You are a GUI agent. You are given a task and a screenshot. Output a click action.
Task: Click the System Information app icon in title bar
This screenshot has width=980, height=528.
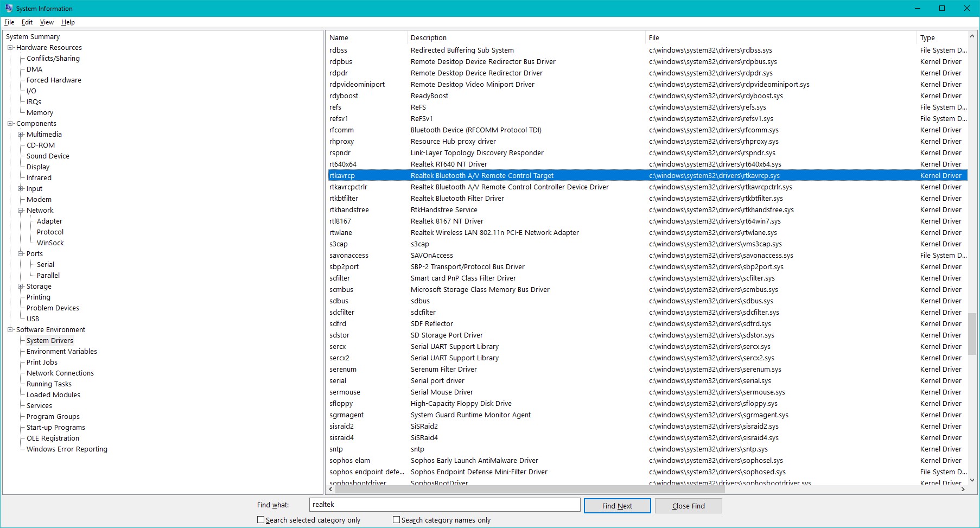pyautogui.click(x=9, y=8)
